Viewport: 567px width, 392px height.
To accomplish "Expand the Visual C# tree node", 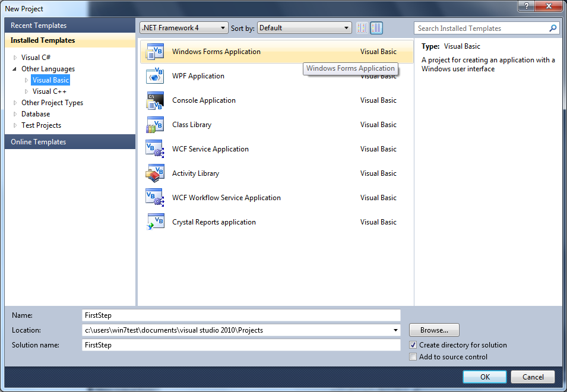I will pyautogui.click(x=15, y=58).
